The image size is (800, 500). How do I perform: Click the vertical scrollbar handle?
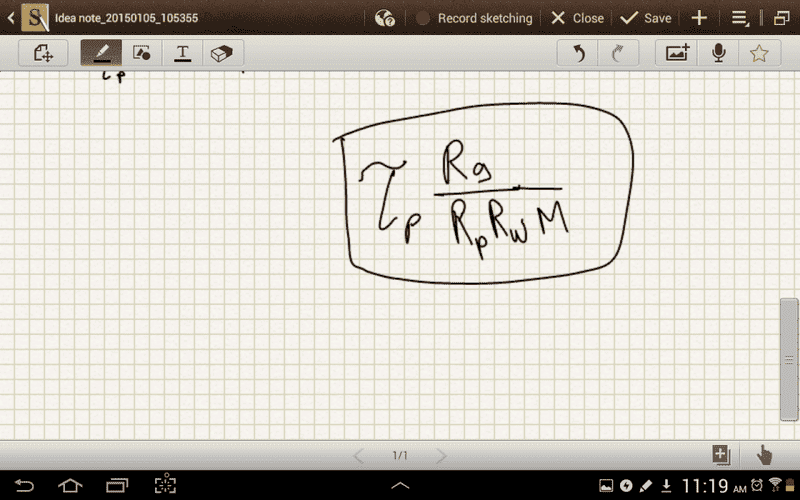[789, 360]
